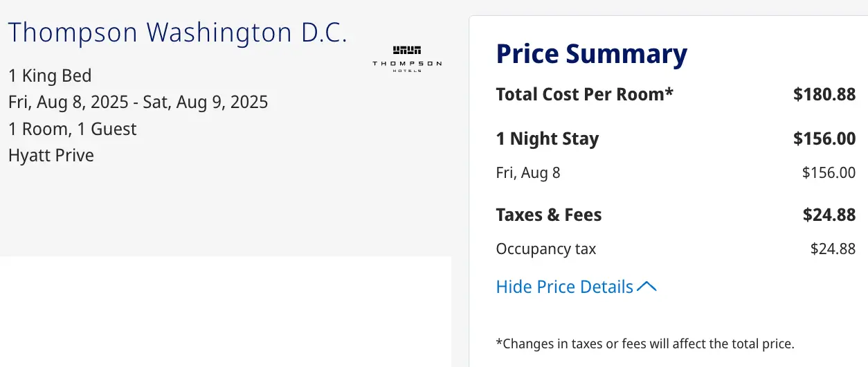Screen dimensions: 868x367
Task: Click the bold $156.00 night stay subtotal
Action: click(824, 138)
